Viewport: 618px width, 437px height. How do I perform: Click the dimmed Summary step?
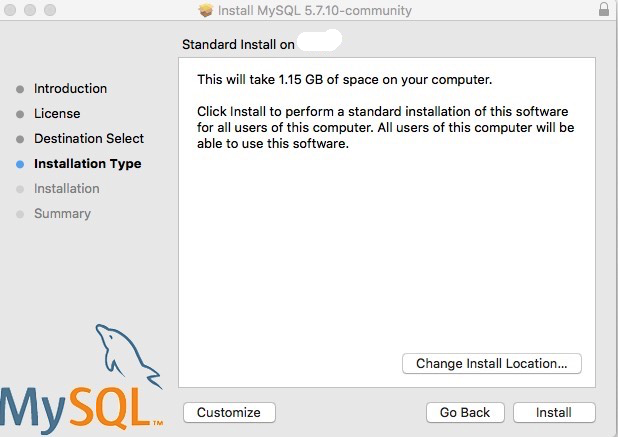[62, 214]
